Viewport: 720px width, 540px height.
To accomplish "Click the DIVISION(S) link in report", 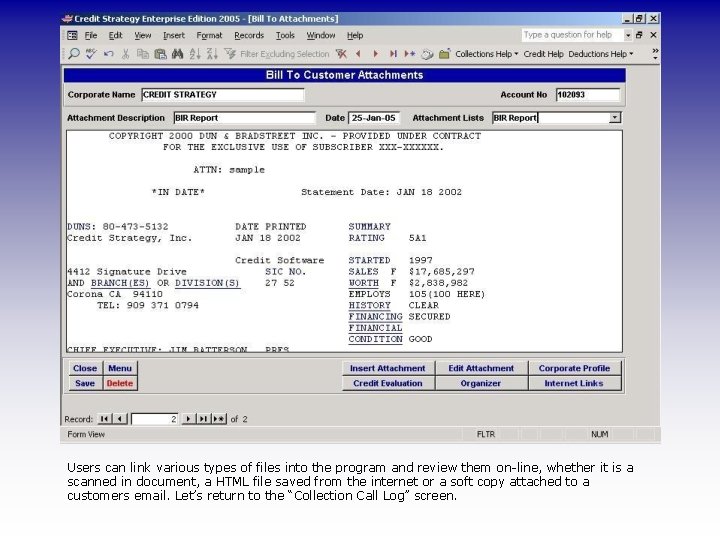I will 208,283.
